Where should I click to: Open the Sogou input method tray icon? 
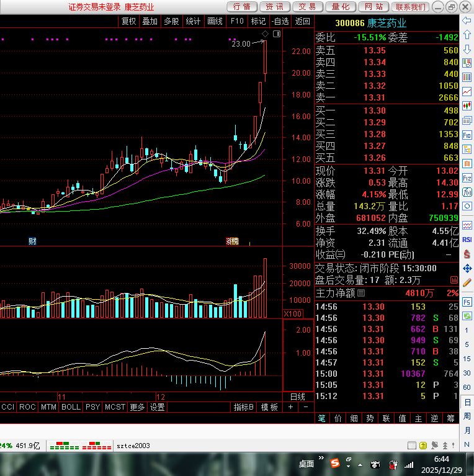[x=334, y=462]
